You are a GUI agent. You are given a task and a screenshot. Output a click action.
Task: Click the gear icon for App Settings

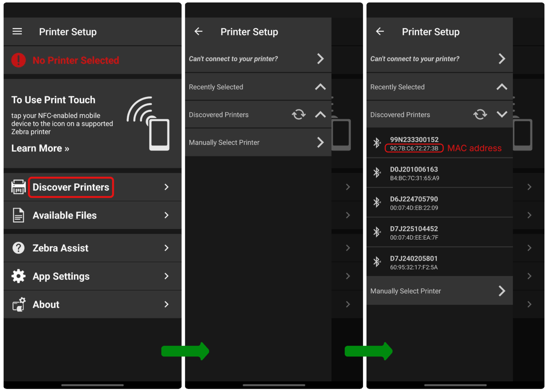coord(18,276)
